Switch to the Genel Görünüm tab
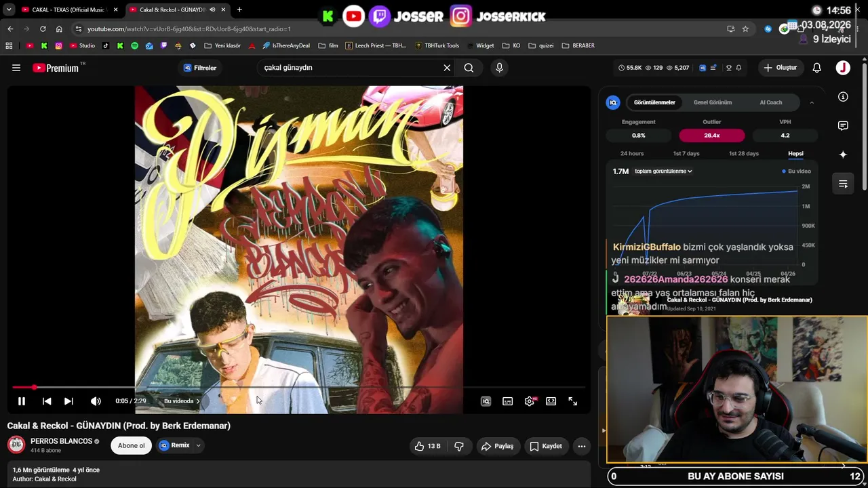This screenshot has width=868, height=488. tap(713, 102)
